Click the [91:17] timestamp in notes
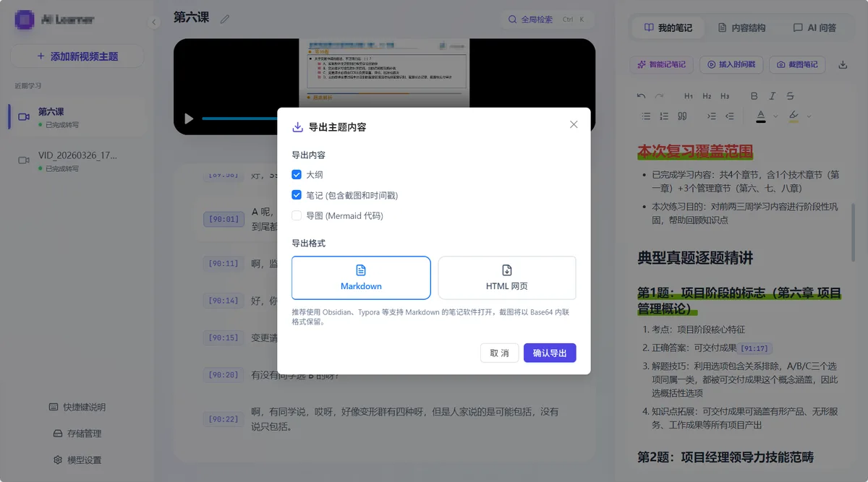Viewport: 868px width, 482px height. pyautogui.click(x=755, y=348)
